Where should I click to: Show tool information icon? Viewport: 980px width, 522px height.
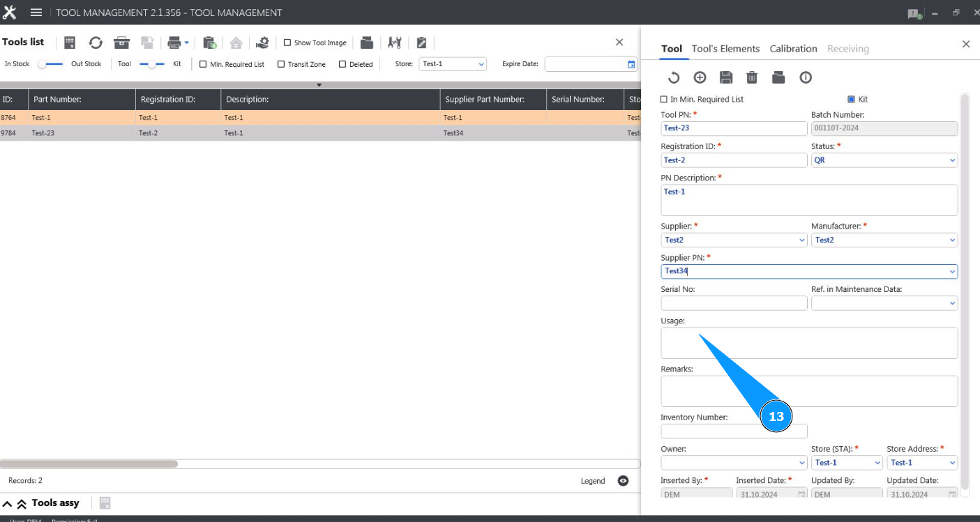806,77
